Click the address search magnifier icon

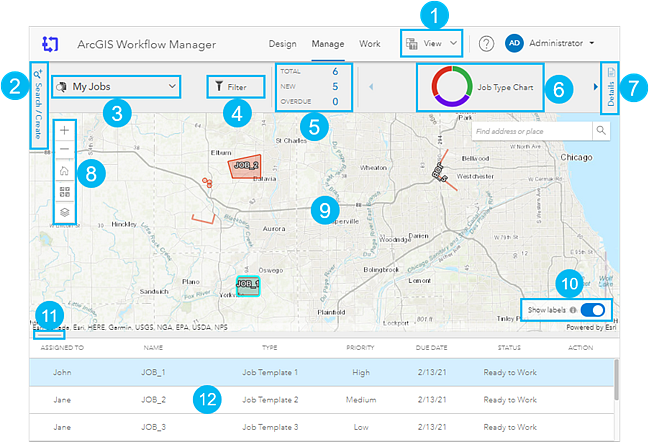pyautogui.click(x=601, y=131)
